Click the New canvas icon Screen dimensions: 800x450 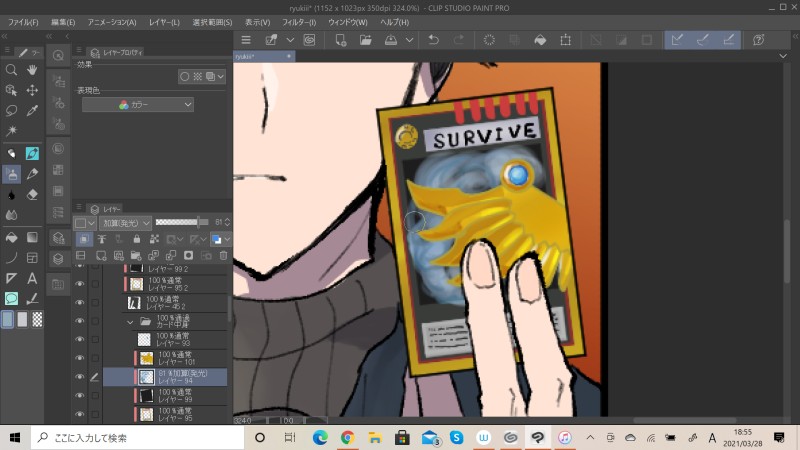(x=340, y=40)
